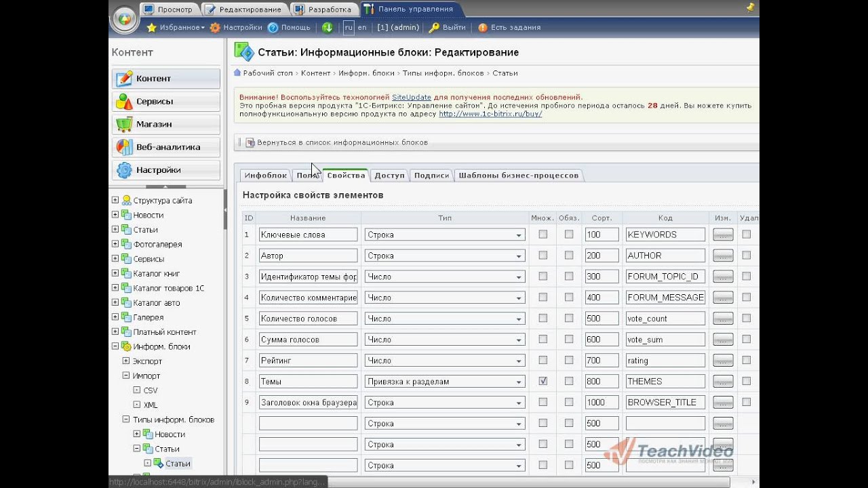Click the pin icon at top right
This screenshot has height=488, width=868.
pos(750,7)
